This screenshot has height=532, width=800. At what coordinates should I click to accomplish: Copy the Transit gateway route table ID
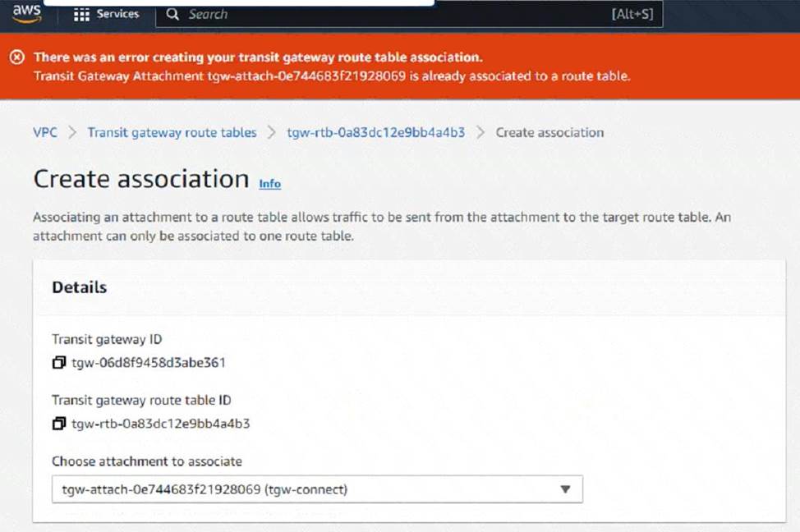(59, 424)
